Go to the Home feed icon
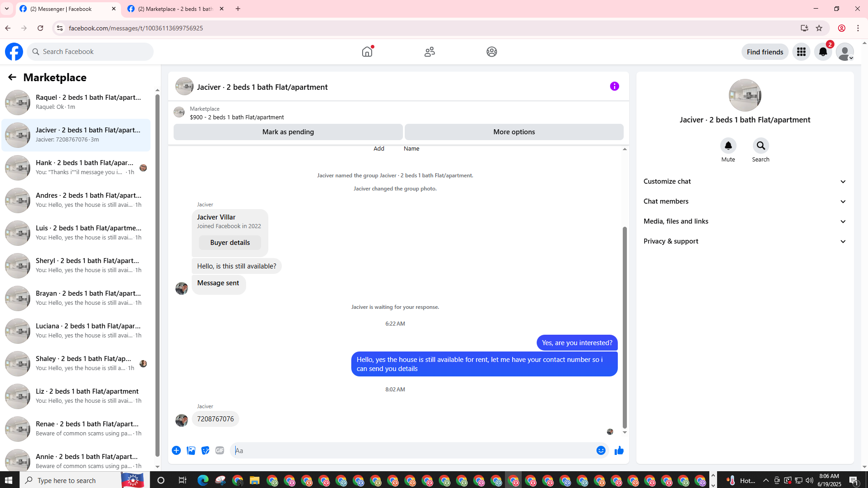This screenshot has height=488, width=868. (x=367, y=52)
